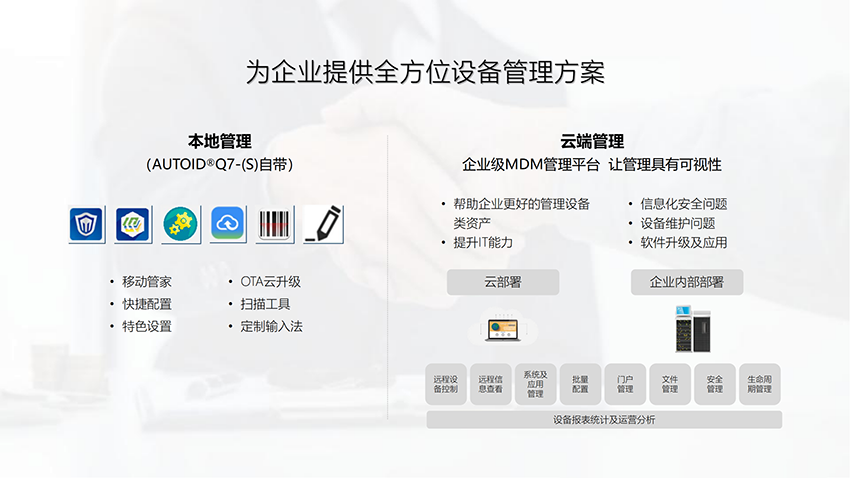This screenshot has width=850, height=478.
Task: Click the blue shield 移动管家 icon
Action: click(x=86, y=224)
